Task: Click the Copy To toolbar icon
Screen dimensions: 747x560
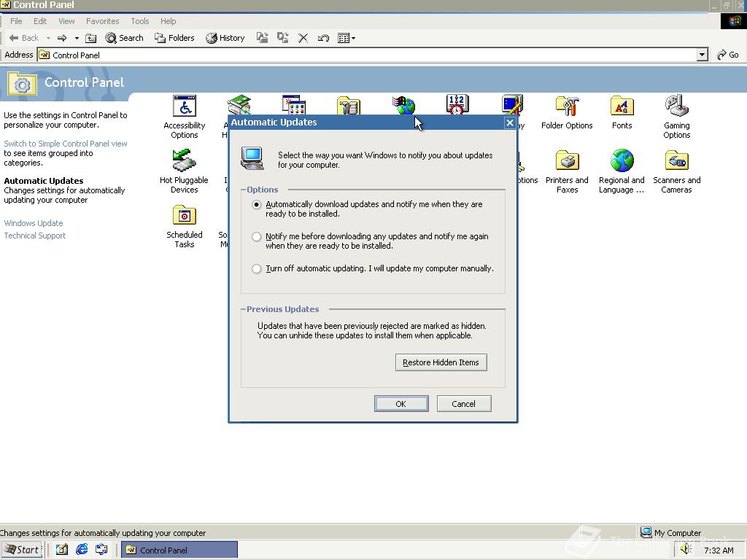Action: point(282,38)
